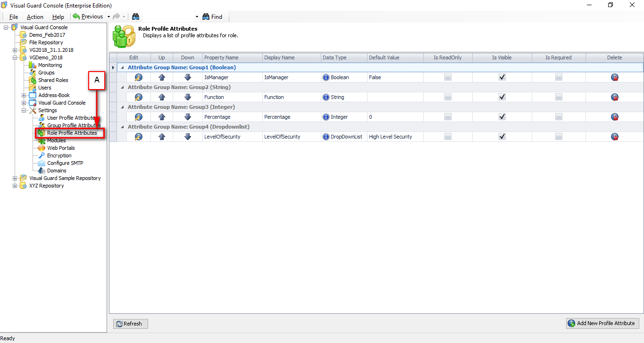The height and width of the screenshot is (343, 644).
Task: Delete the LevelOfSecurity attribute
Action: [614, 137]
